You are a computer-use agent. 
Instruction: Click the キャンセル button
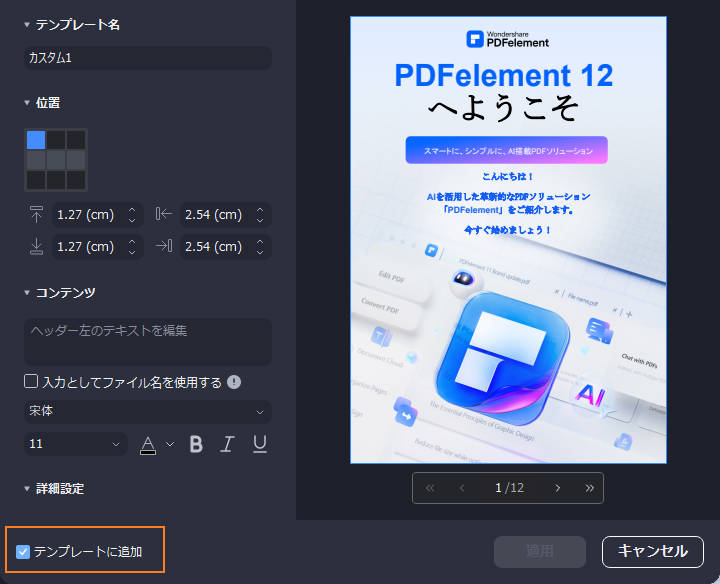[652, 551]
